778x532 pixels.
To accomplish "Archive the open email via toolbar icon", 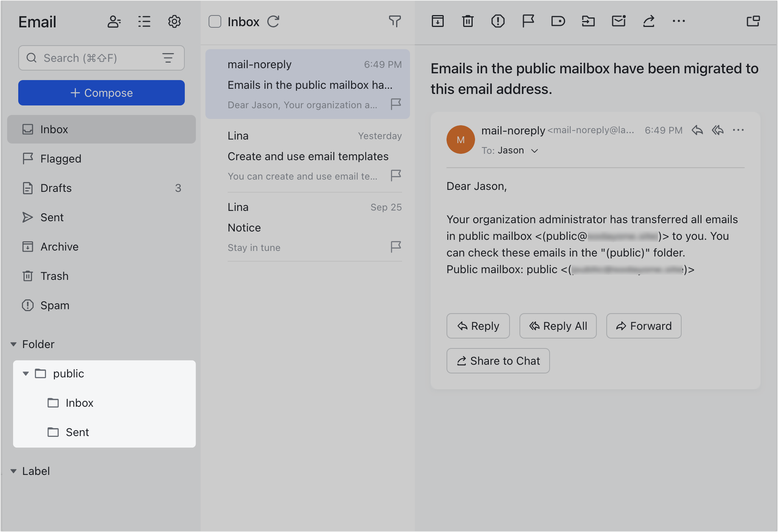I will 438,21.
